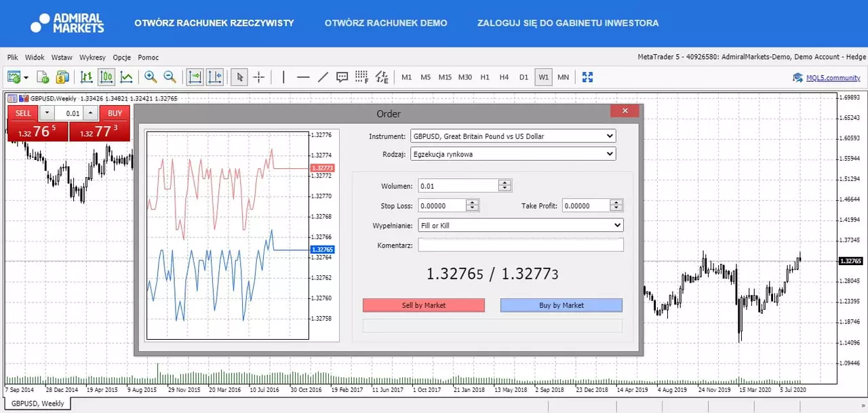This screenshot has width=868, height=413.
Task: Set timeframe to H1
Action: tap(485, 77)
